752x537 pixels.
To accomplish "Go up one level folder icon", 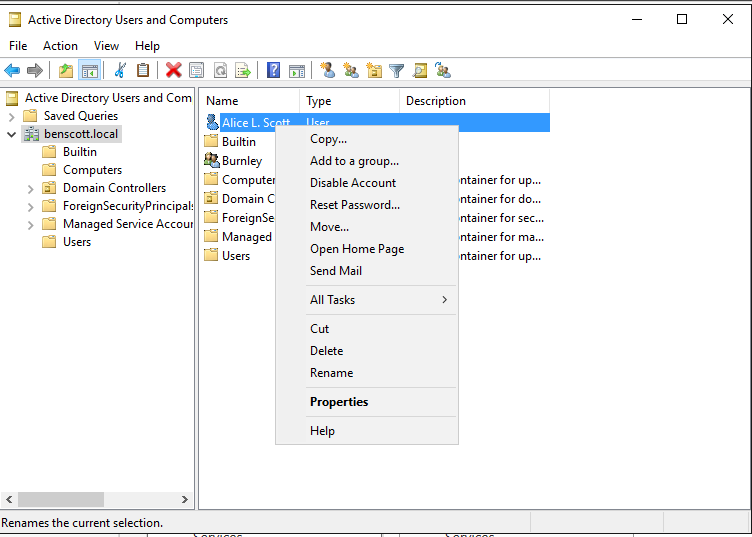I will pos(66,71).
